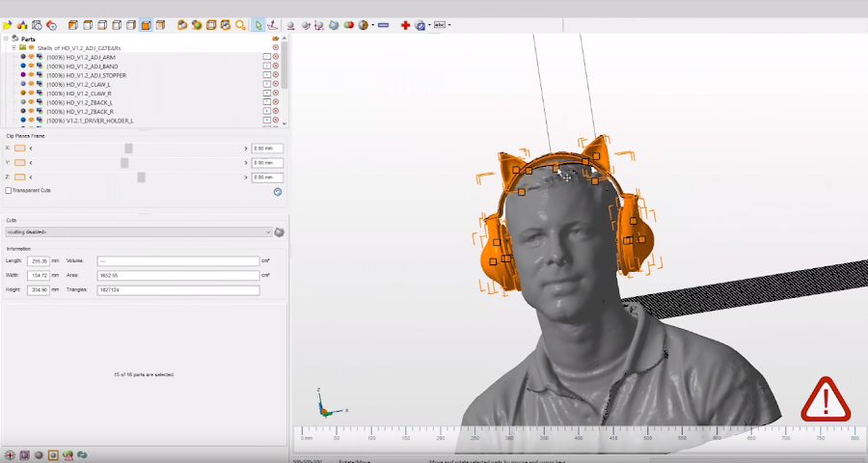Click the open file folder icon
The height and width of the screenshot is (463, 868).
tap(8, 25)
